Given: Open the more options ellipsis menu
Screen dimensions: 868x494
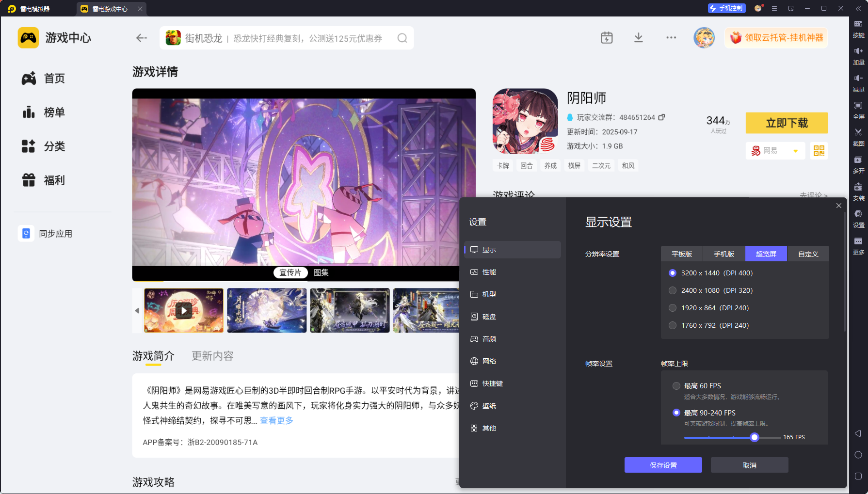Looking at the screenshot, I should coord(671,37).
